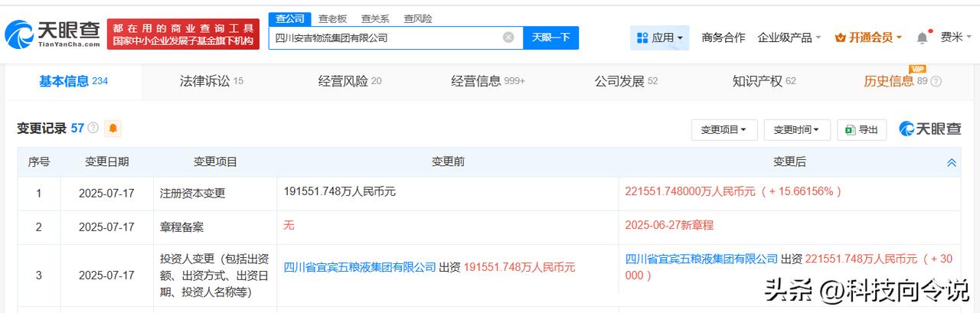The height and width of the screenshot is (313, 980).
Task: Switch to 基本信息 tab
Action: (73, 81)
